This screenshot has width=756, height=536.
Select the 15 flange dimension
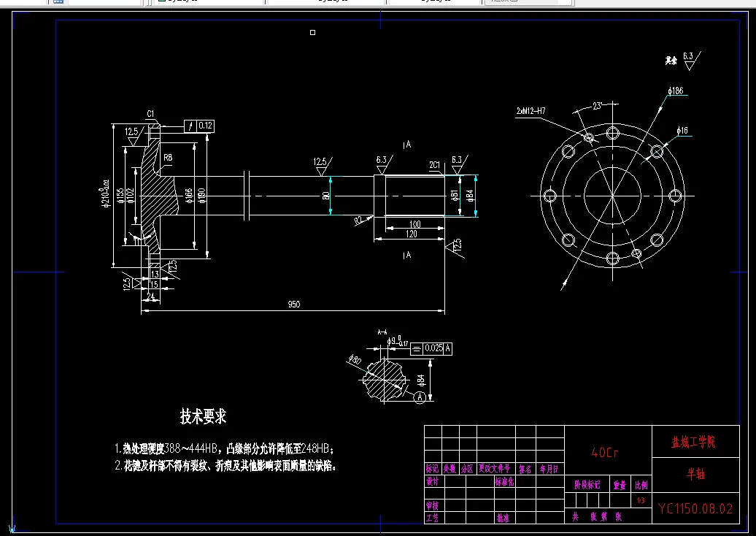point(154,284)
